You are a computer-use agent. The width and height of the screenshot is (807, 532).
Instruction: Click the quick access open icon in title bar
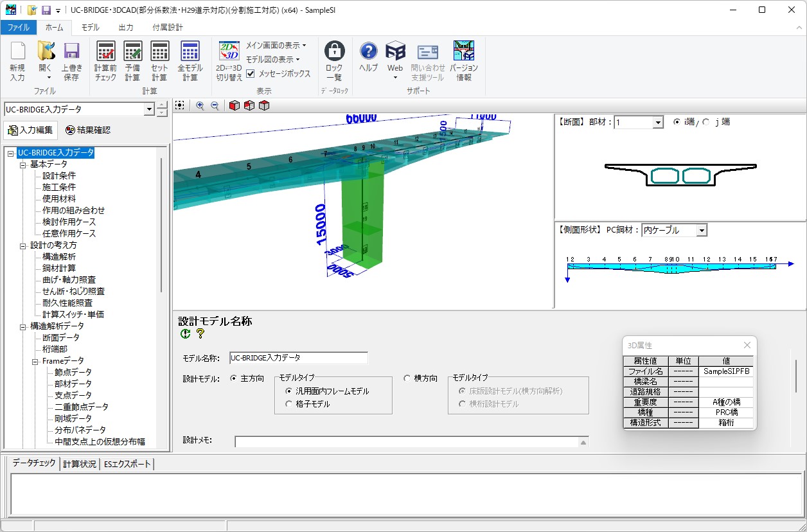[x=32, y=10]
